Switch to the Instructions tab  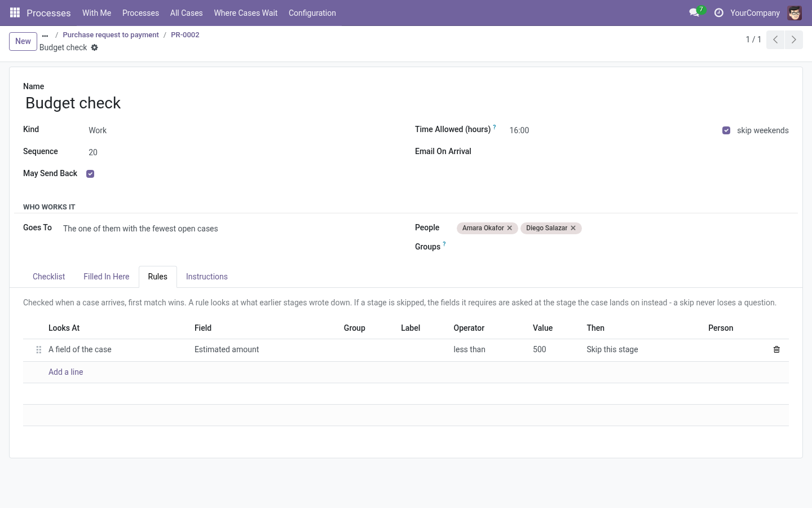[207, 277]
